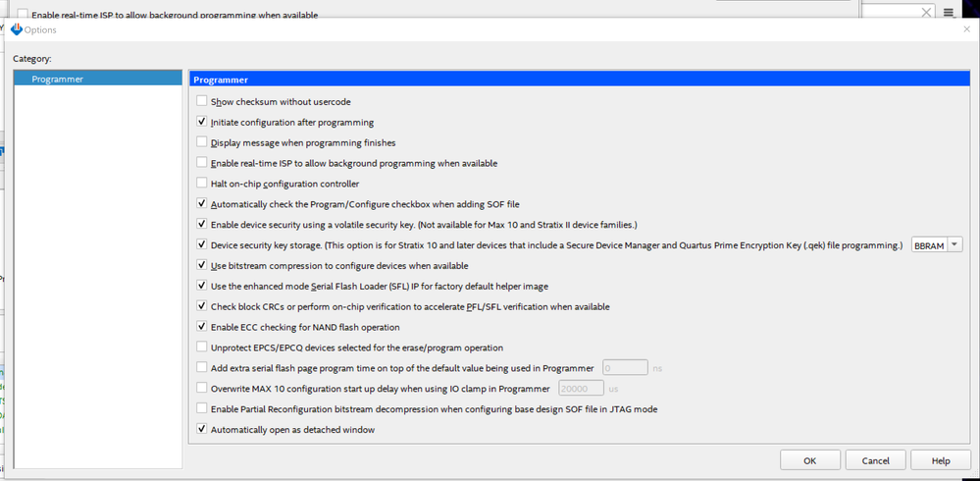Click the extra serial flash page time field
This screenshot has width=980, height=481.
625,368
